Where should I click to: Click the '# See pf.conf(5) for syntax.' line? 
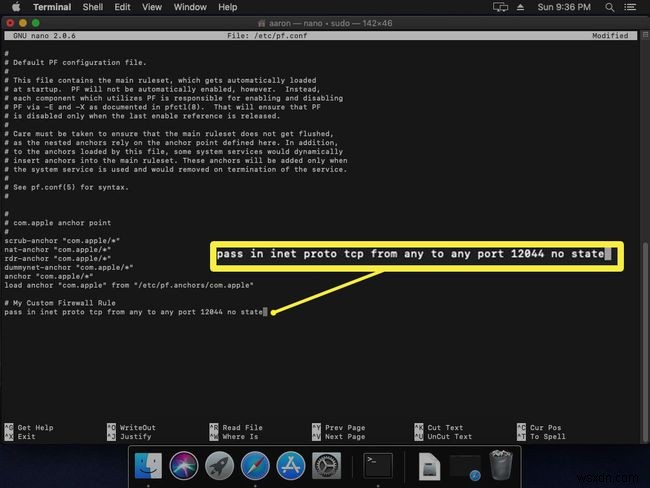[66, 187]
